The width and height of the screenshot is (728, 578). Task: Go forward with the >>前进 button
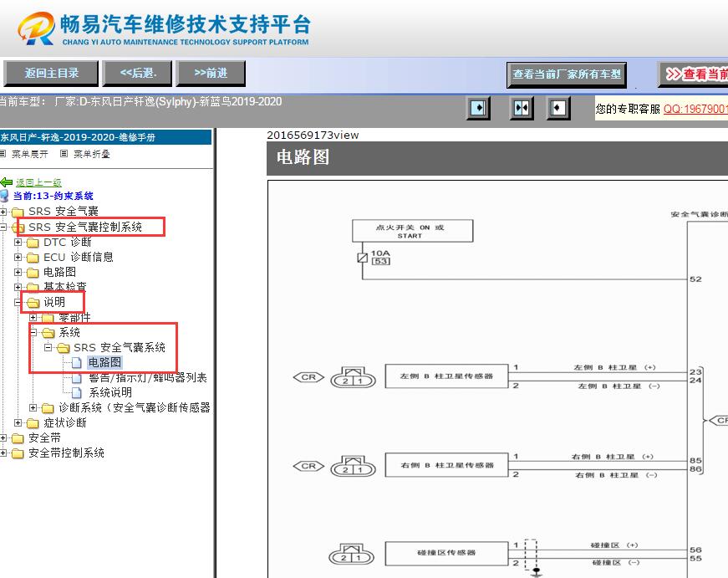(x=211, y=73)
